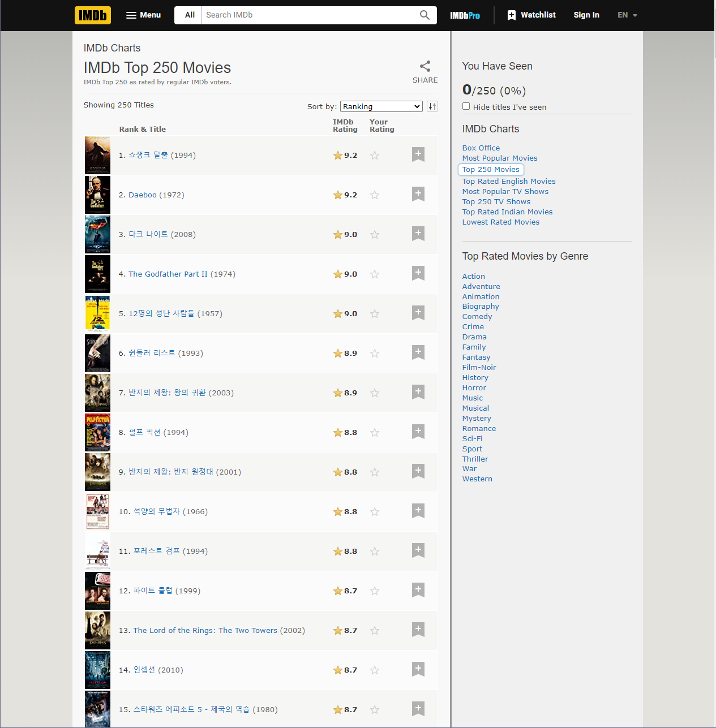
Task: Open the IMDb home logo
Action: coord(93,15)
